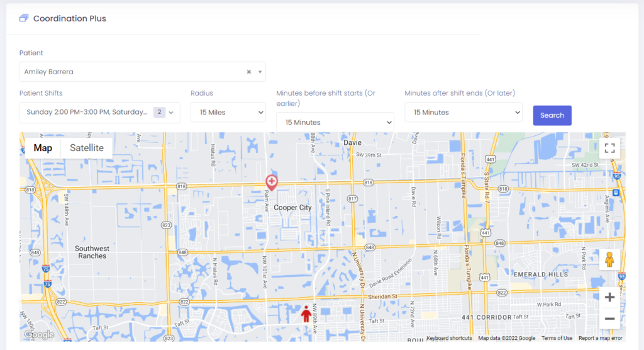
Task: Zoom out on the map
Action: (x=609, y=319)
